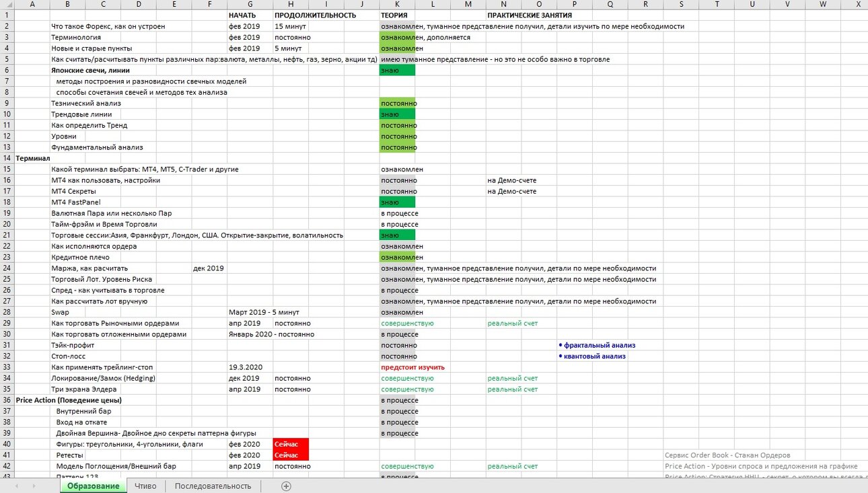This screenshot has height=493, width=868.
Task: Click 'Январь 2020 - постоянно' cell
Action: [x=271, y=334]
